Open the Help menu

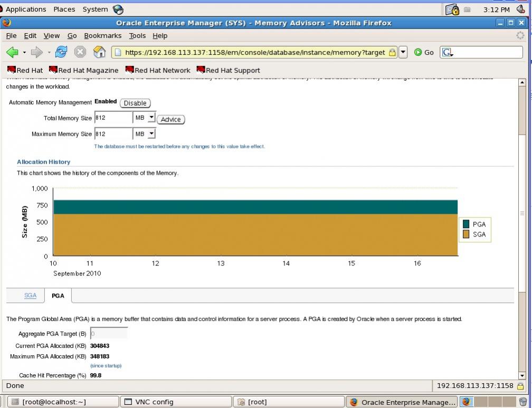(x=160, y=36)
